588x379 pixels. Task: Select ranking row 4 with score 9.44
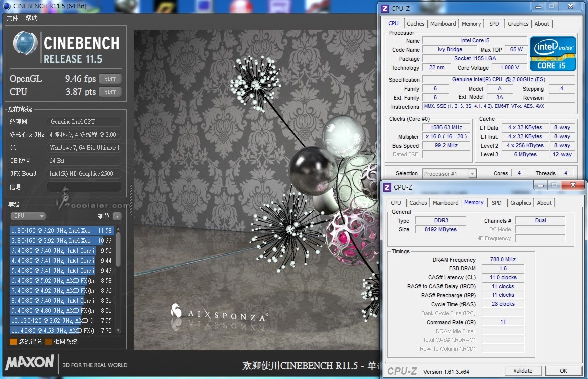coord(61,261)
